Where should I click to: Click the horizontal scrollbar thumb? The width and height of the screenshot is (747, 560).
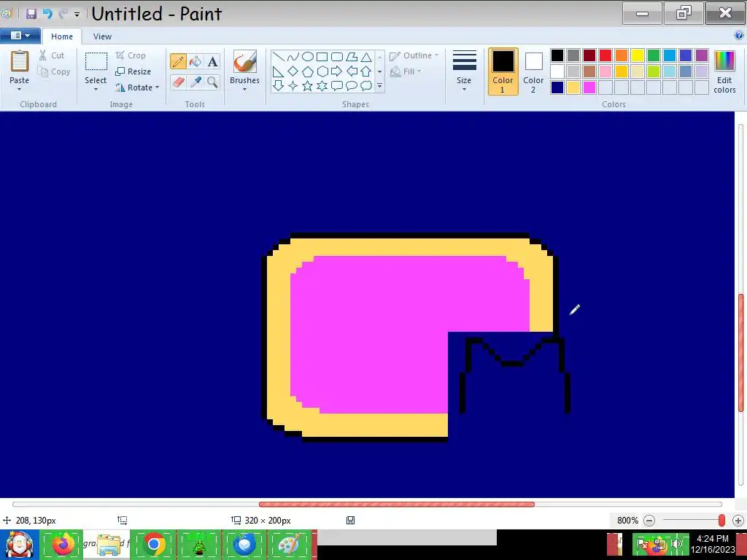coord(396,505)
